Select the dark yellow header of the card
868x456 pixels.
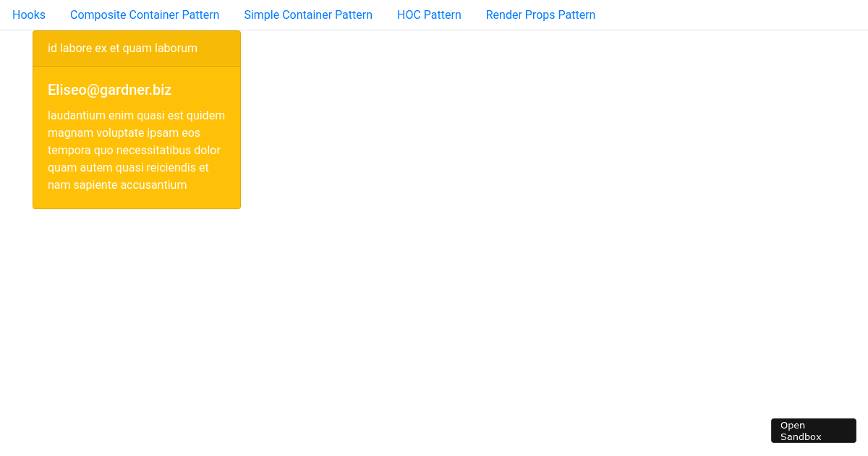[x=136, y=48]
